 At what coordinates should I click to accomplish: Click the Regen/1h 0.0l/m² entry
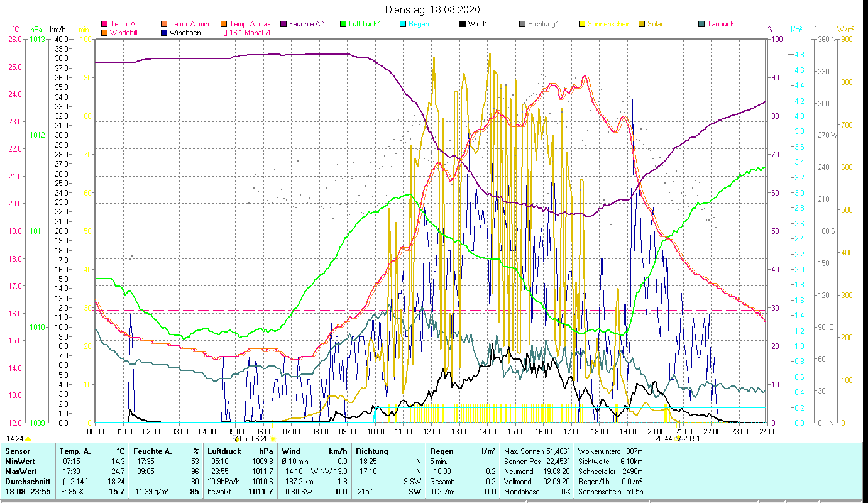(x=610, y=481)
